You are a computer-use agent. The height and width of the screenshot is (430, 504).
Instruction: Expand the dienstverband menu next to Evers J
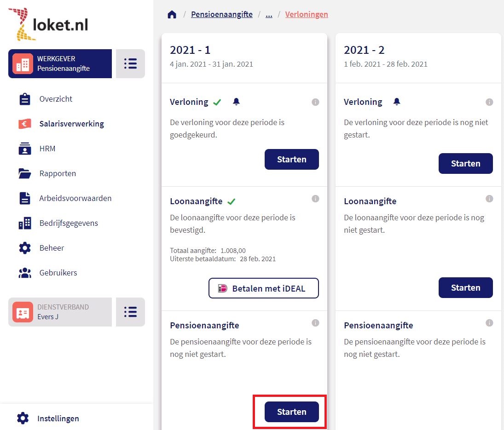pyautogui.click(x=130, y=312)
